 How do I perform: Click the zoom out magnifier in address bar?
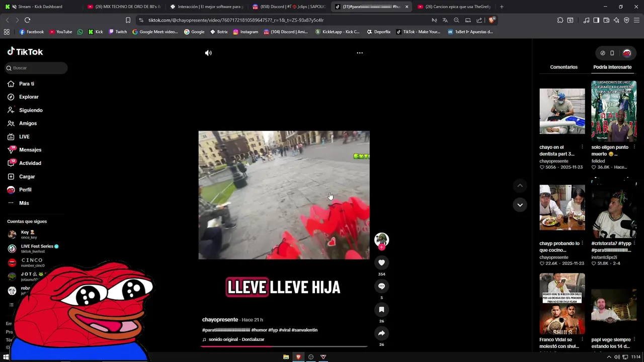pyautogui.click(x=456, y=20)
